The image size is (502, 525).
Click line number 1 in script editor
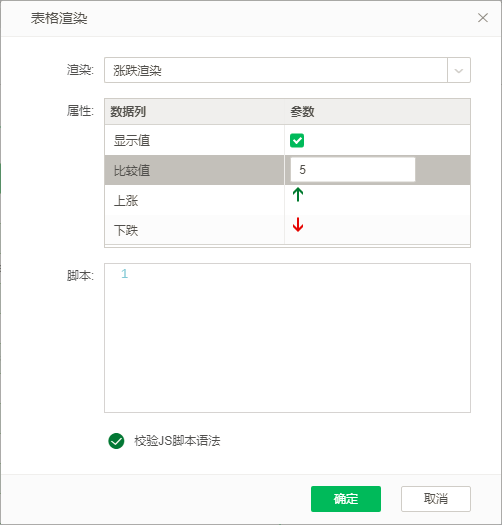coord(124,274)
